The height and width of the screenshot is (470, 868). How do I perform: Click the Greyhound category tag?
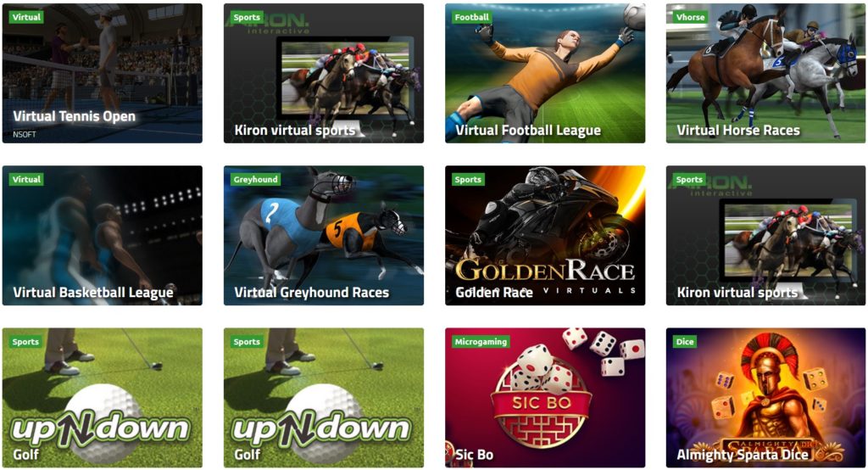[x=255, y=180]
